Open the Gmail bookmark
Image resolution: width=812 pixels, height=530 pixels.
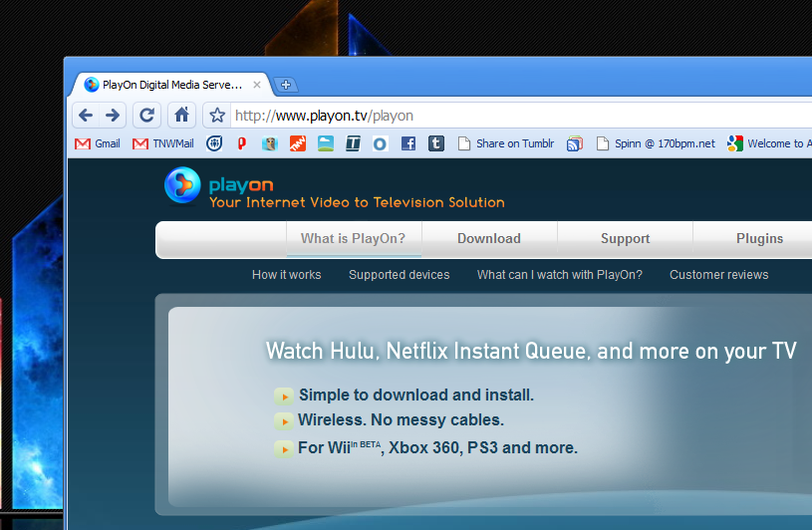coord(97,143)
